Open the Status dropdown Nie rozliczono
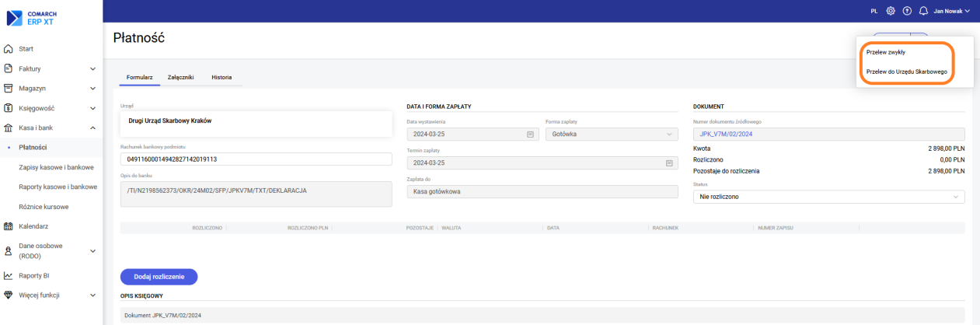980x325 pixels. 828,197
